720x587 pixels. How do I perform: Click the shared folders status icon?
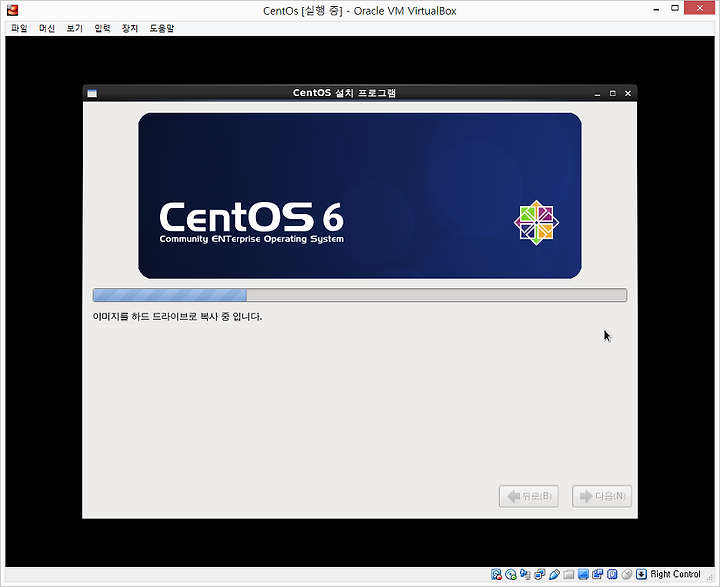click(568, 574)
